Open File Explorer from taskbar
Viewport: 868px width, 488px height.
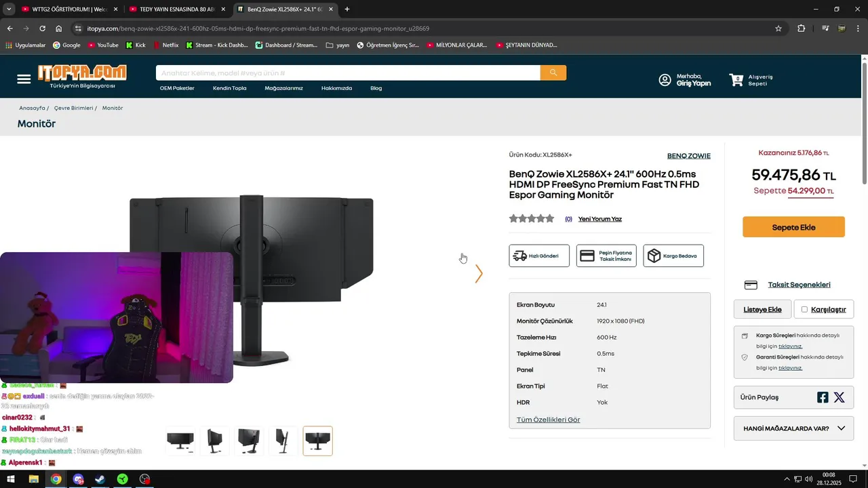point(33,479)
